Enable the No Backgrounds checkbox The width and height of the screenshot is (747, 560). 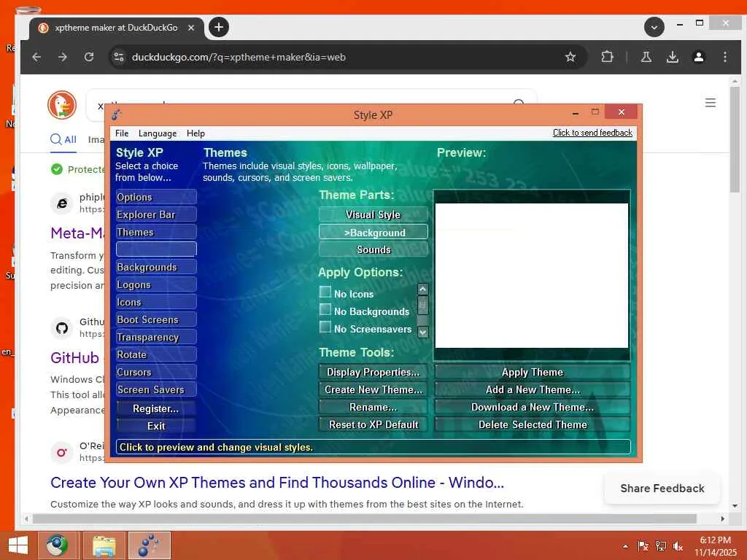pyautogui.click(x=325, y=309)
